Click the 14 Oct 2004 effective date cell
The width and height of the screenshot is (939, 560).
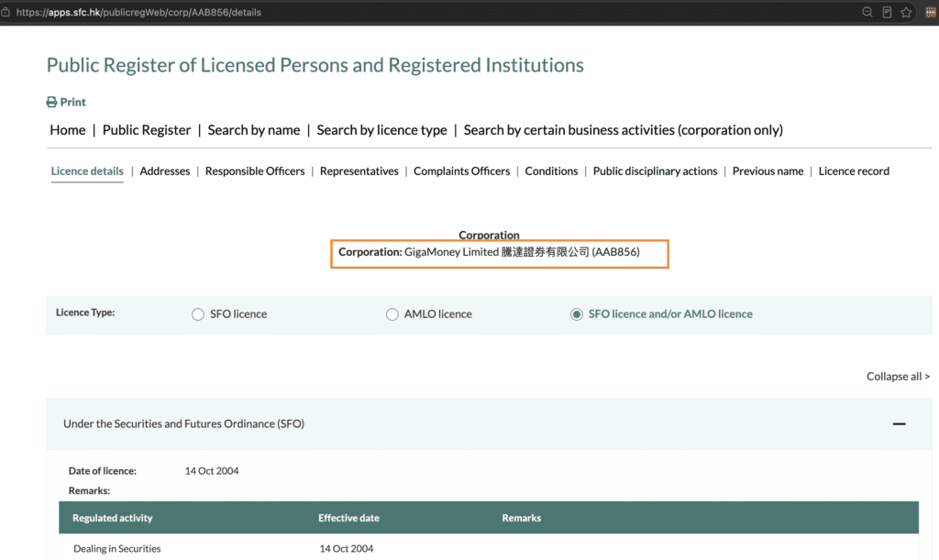346,549
